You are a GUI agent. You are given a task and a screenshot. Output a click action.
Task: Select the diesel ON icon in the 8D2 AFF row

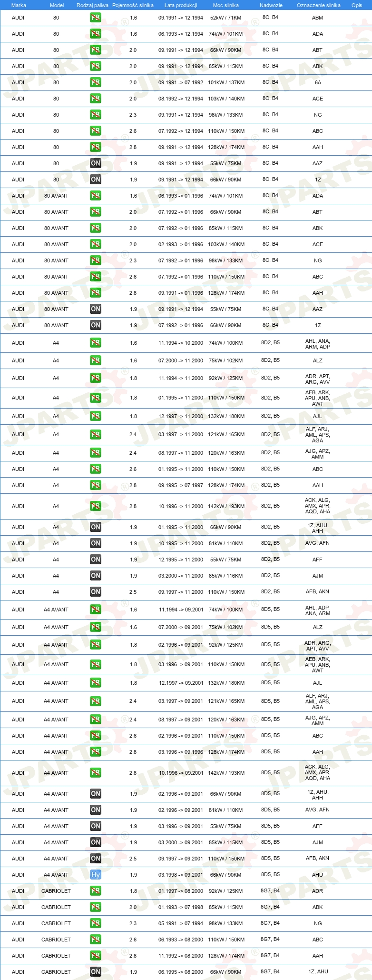(95, 560)
